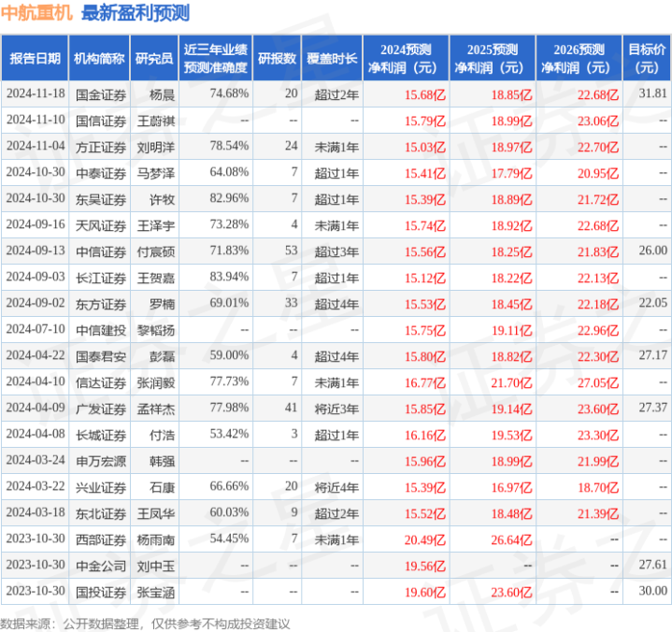This screenshot has width=672, height=632.
Task: Click target price 27.61
Action: click(x=652, y=565)
